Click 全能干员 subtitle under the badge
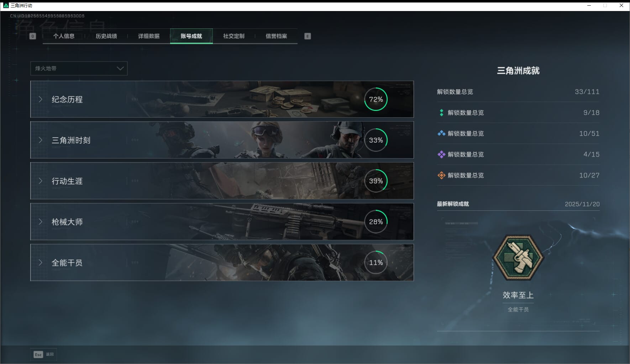Viewport: 630px width, 364px height. [518, 310]
